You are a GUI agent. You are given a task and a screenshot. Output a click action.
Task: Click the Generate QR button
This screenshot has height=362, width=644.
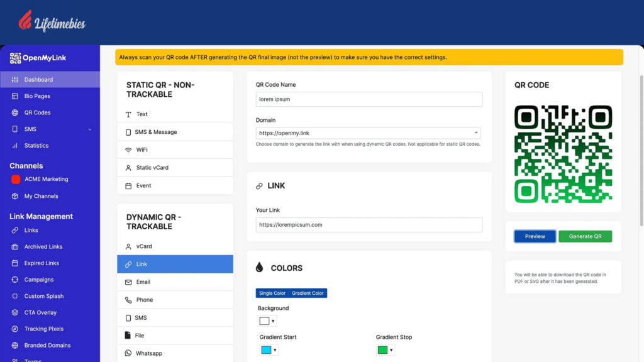[585, 236]
